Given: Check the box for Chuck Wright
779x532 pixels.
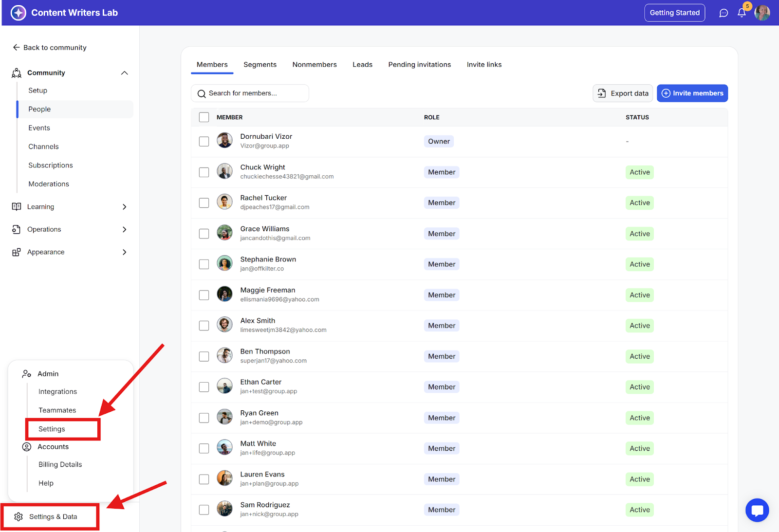Looking at the screenshot, I should 204,172.
